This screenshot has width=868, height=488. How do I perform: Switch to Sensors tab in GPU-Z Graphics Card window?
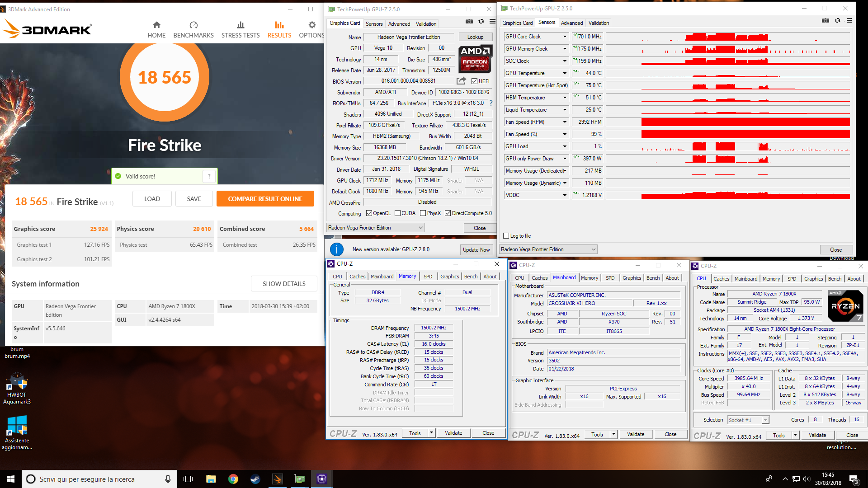click(x=374, y=24)
